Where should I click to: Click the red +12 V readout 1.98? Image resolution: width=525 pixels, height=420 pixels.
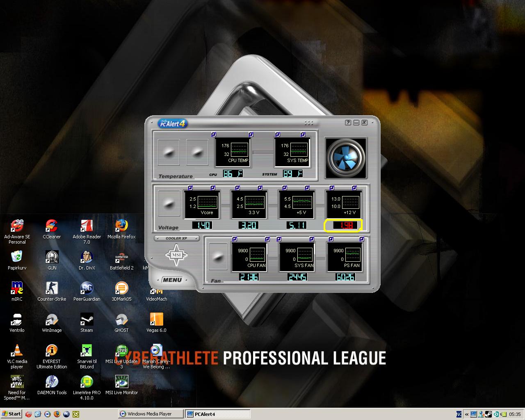click(x=343, y=225)
